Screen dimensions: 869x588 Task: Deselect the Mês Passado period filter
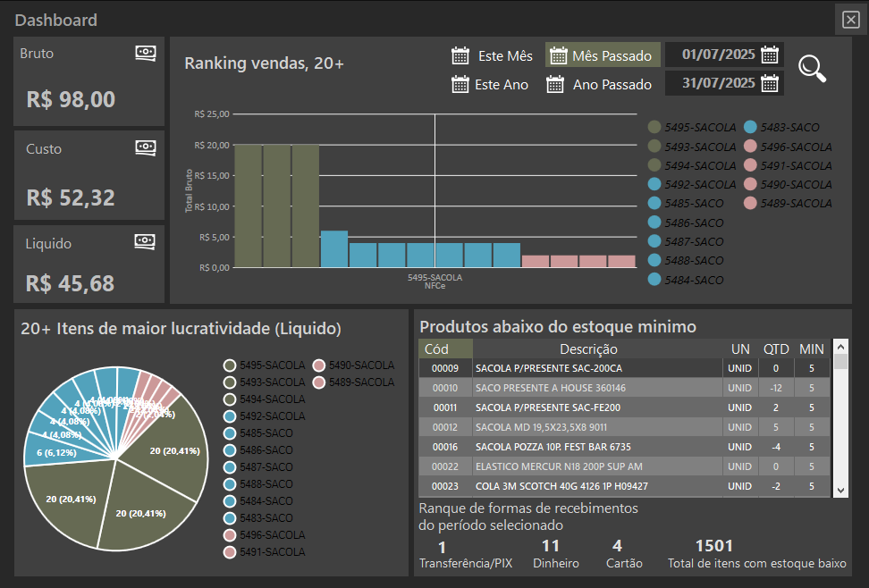(x=603, y=55)
